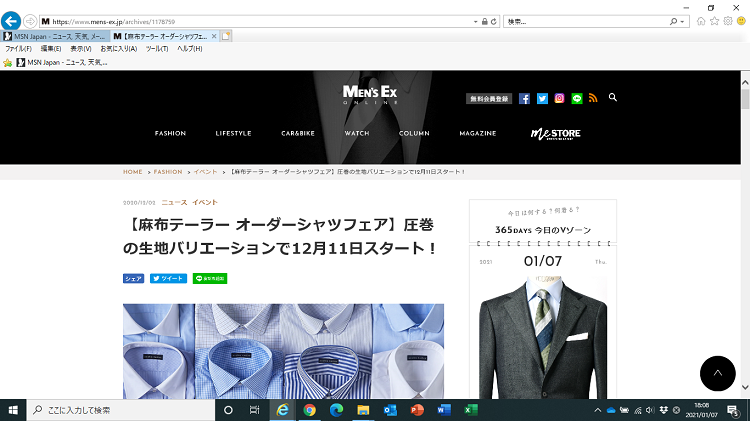Click the smiley feedback icon

(x=741, y=21)
